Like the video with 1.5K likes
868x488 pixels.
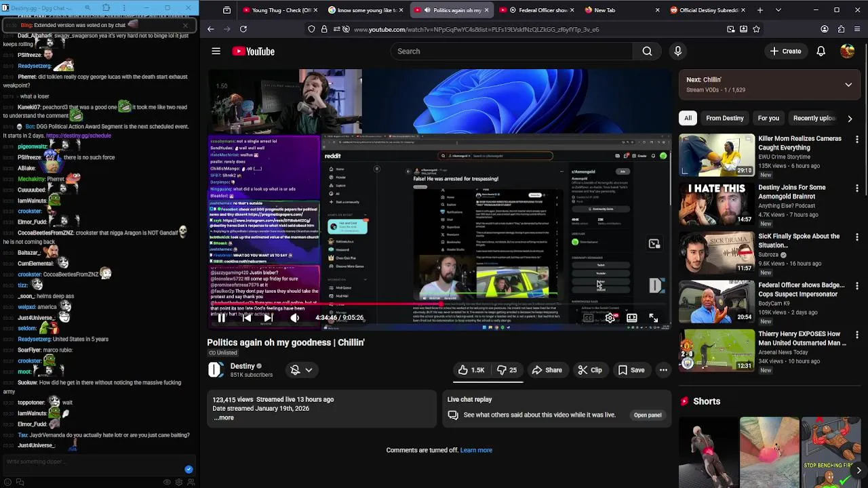tap(472, 370)
